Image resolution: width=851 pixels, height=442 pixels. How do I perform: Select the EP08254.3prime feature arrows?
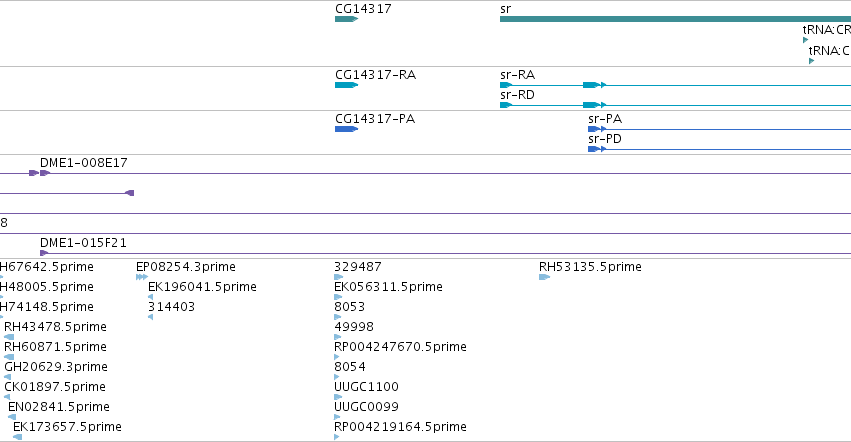pos(142,277)
